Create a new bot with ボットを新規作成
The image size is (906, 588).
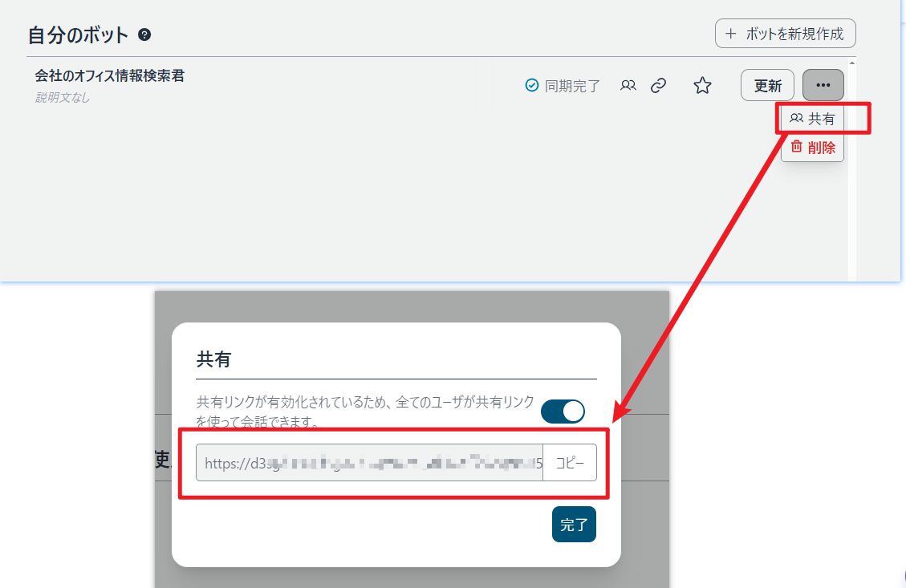[785, 34]
